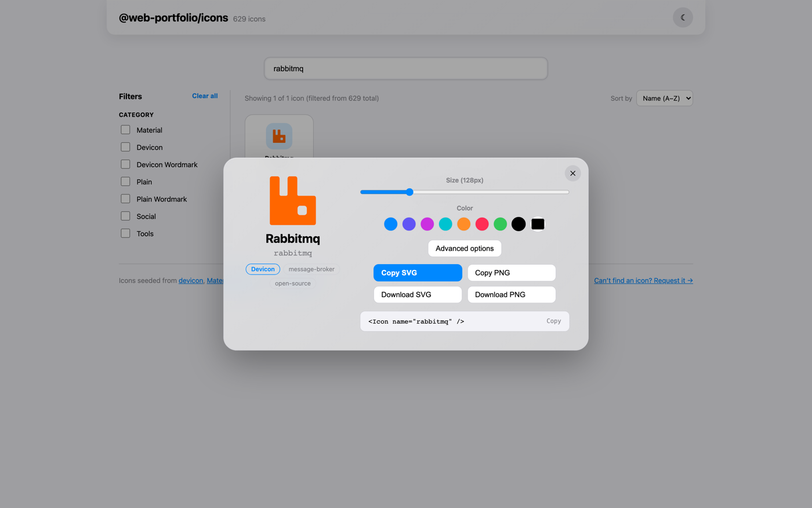
Task: Check the Devicon category filter
Action: (125, 147)
